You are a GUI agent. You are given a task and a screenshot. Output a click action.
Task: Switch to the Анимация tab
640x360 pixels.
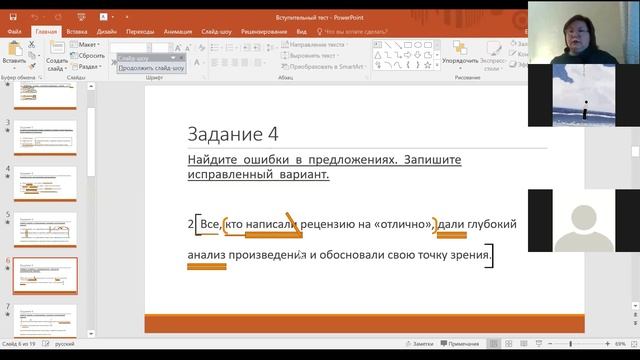(178, 31)
